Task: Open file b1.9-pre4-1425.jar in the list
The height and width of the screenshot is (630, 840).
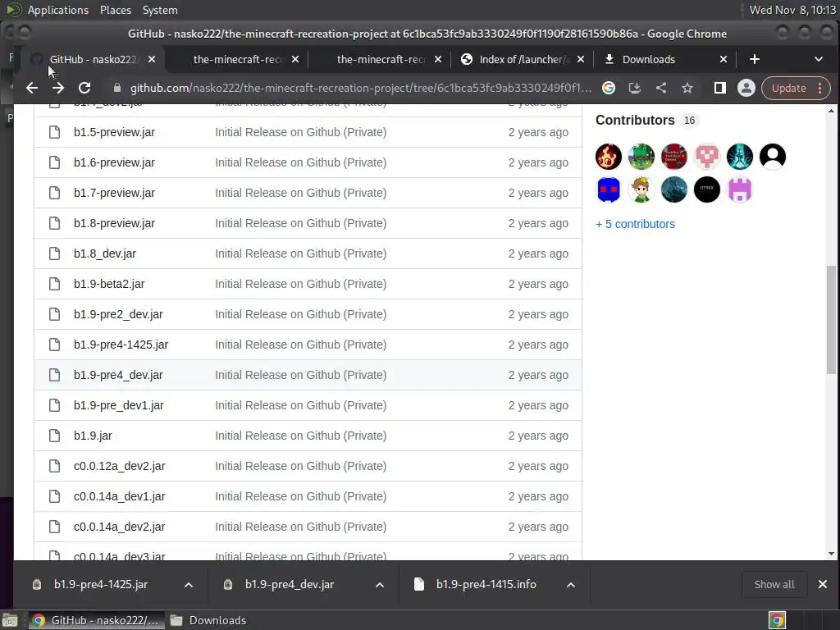Action: [x=121, y=345]
